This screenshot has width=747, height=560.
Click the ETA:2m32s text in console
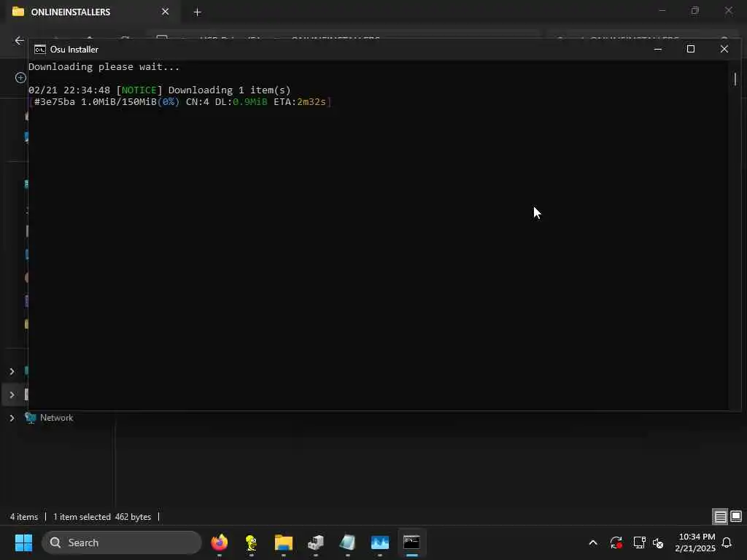300,102
